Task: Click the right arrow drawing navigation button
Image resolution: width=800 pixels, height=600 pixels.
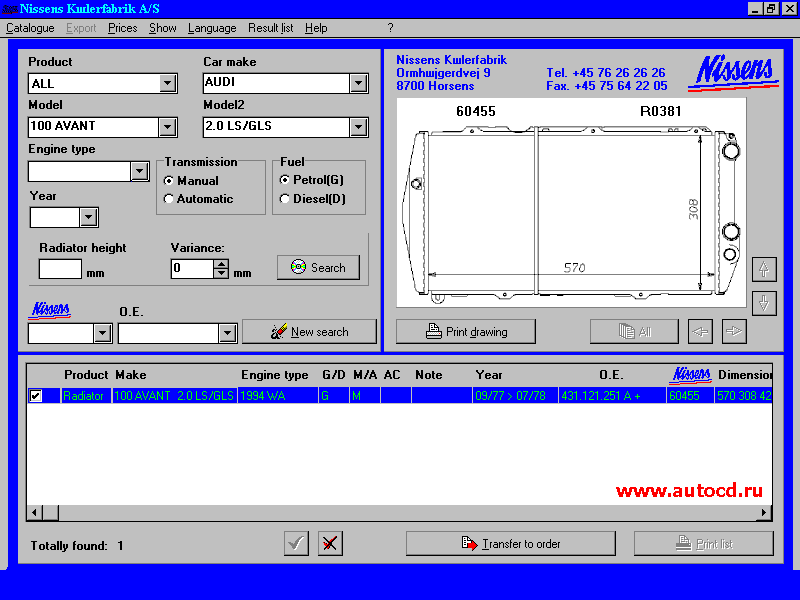Action: point(734,332)
